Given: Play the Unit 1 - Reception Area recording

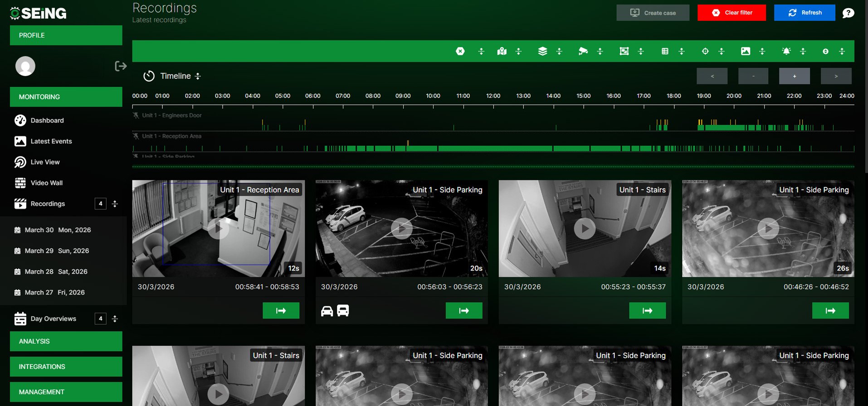Looking at the screenshot, I should point(219,229).
